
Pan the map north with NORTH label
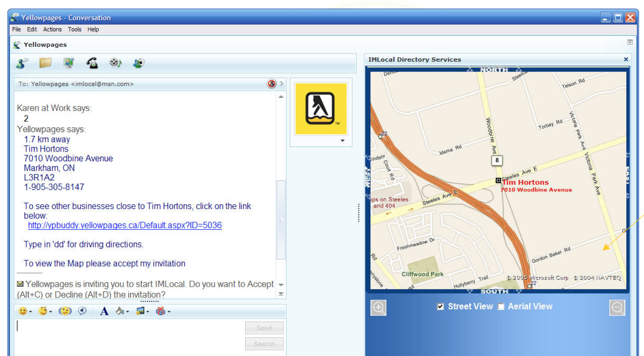(494, 70)
